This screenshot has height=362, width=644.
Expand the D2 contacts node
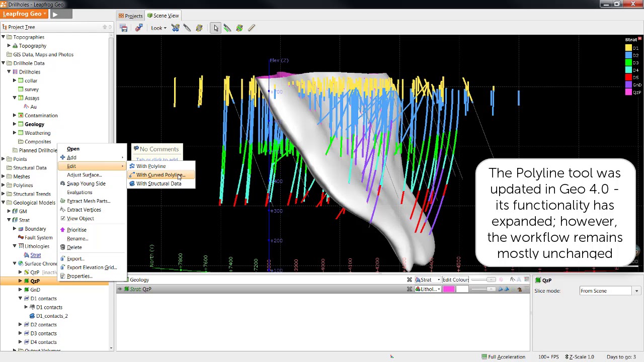(20, 325)
